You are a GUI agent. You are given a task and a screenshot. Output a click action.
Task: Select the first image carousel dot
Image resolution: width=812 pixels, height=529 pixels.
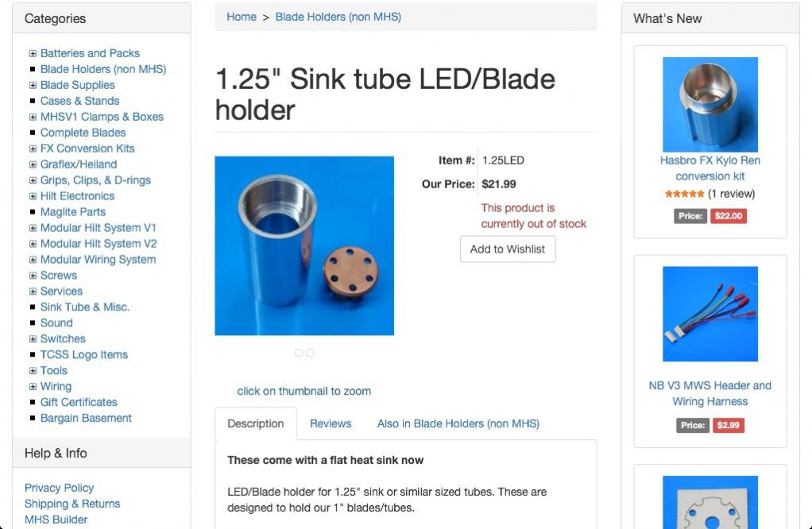click(x=299, y=353)
